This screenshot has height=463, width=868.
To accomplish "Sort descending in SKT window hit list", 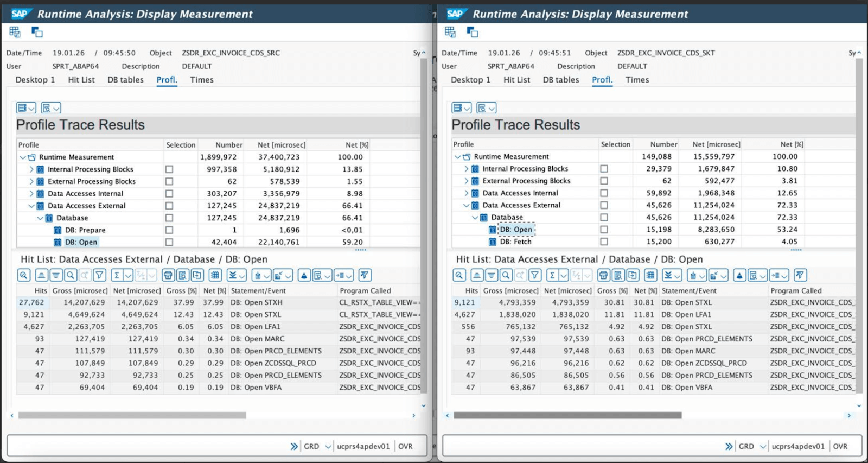I will point(491,275).
